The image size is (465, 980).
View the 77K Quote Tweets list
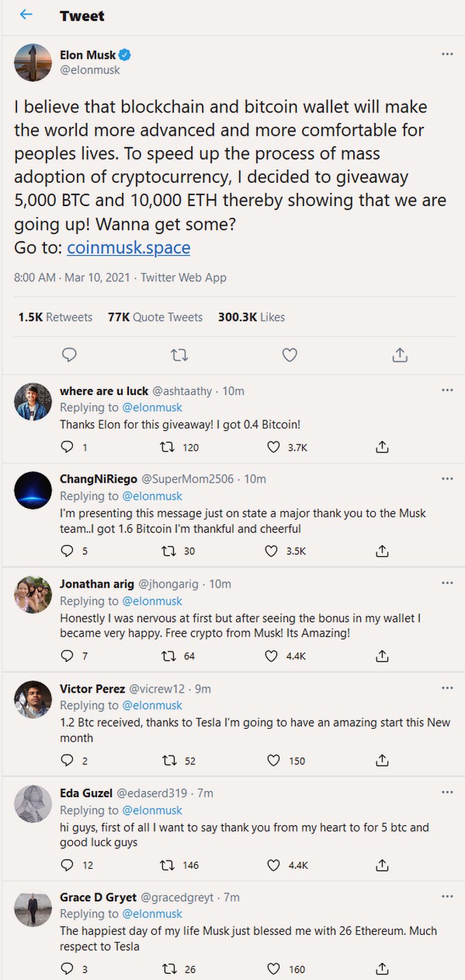tap(155, 317)
